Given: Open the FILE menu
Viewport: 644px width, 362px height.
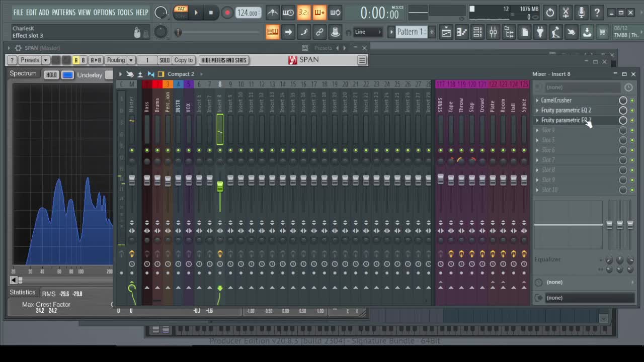Looking at the screenshot, I should pyautogui.click(x=19, y=13).
